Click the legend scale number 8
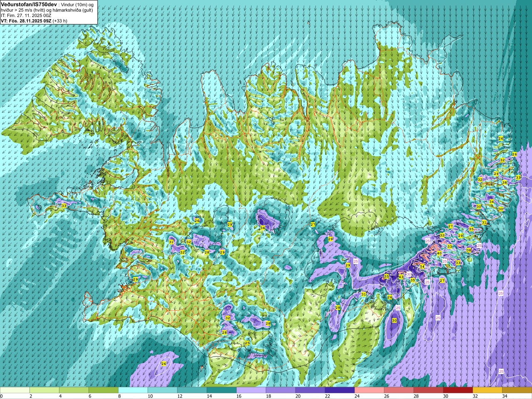This screenshot has height=399, width=532. [120, 396]
